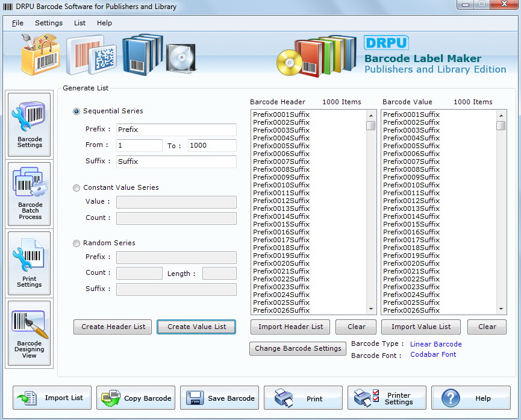Click the Import List icon button

coord(52,398)
